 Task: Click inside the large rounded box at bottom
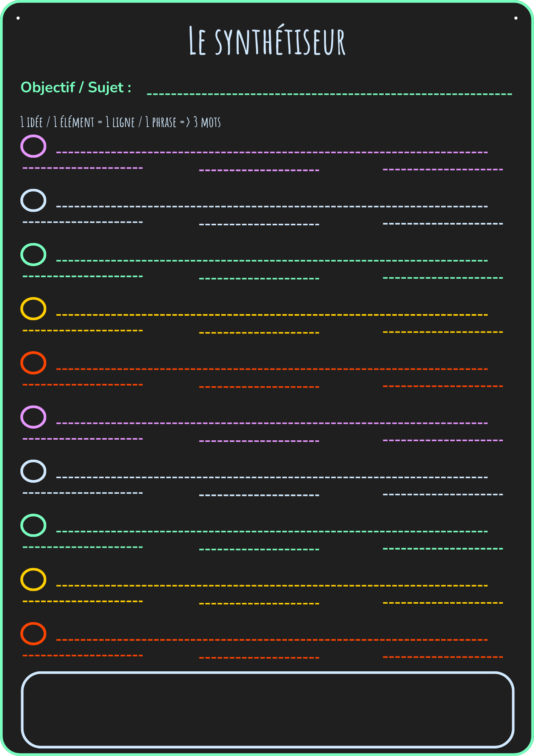(x=267, y=710)
